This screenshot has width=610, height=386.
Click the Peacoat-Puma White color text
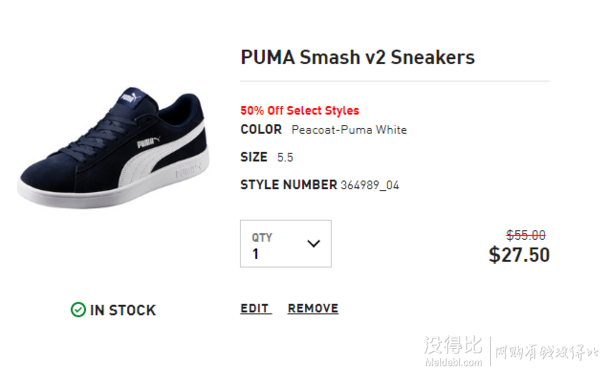pyautogui.click(x=349, y=130)
